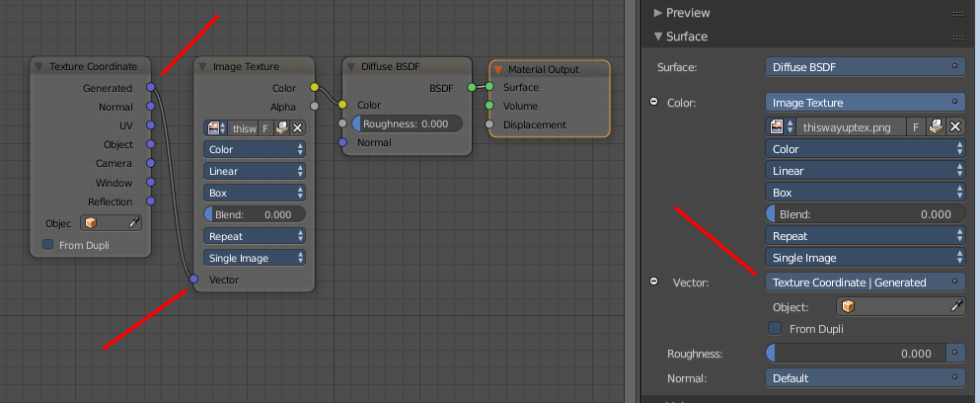This screenshot has width=980, height=403.
Task: Browse image datablock in Image Texture node
Action: [x=216, y=128]
